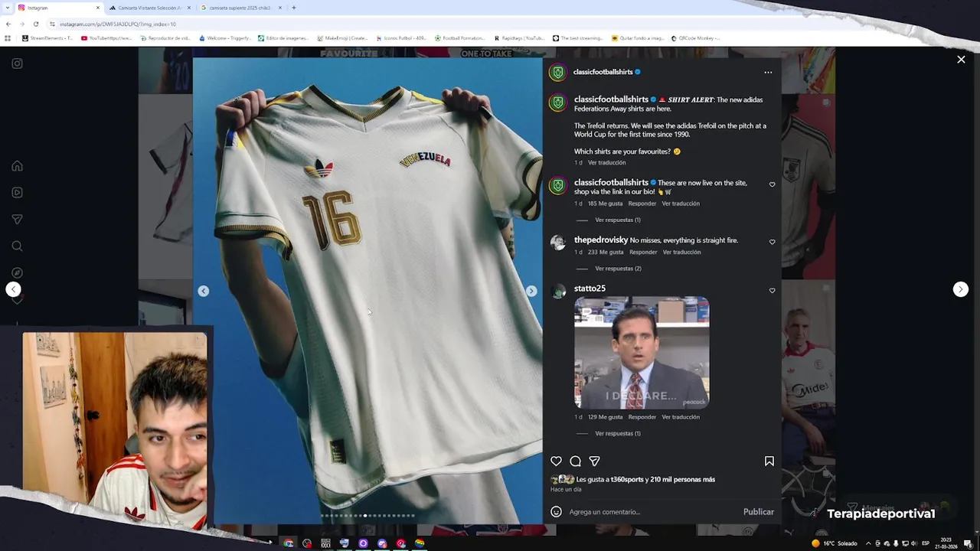Open '233 Me gusta' likes list
The width and height of the screenshot is (980, 551).
[x=605, y=252]
